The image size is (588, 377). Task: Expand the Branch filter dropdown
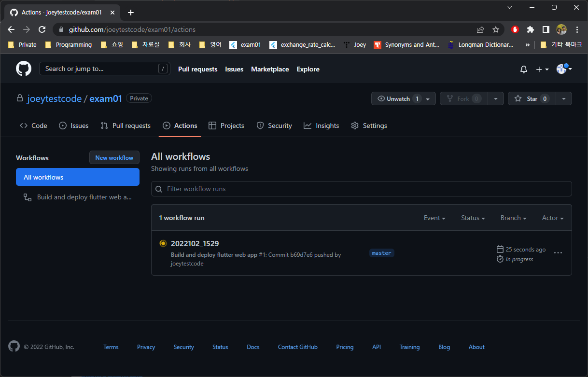[x=514, y=218]
